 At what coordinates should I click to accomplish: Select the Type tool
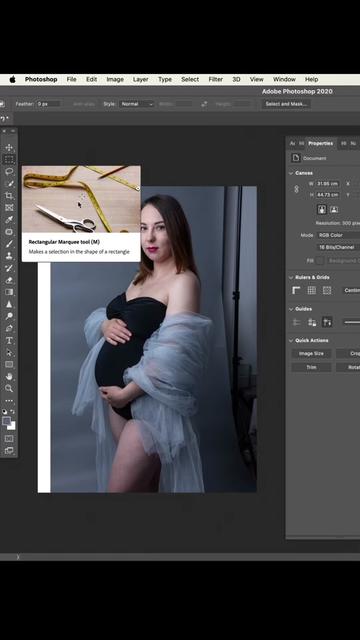(x=9, y=340)
